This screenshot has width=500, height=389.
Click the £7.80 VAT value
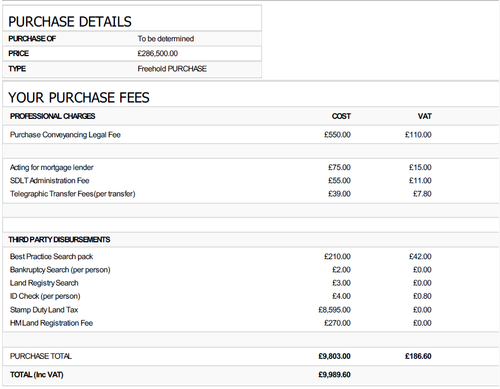422,194
